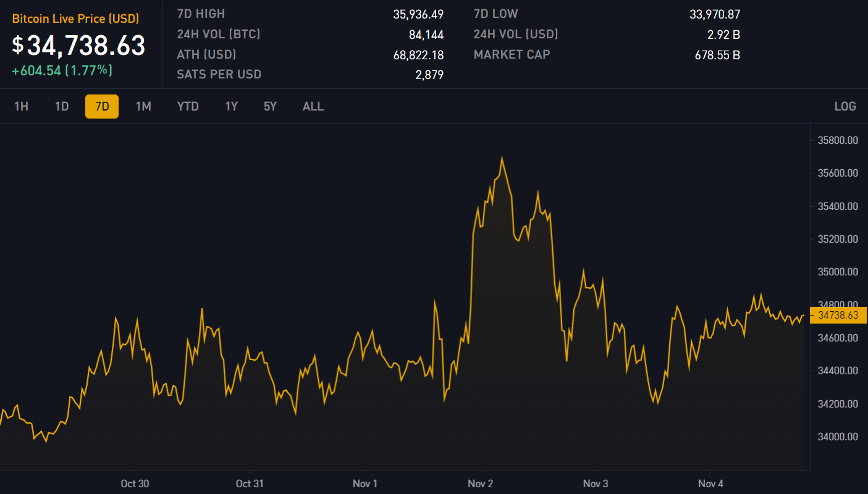Show the 1M price history
This screenshot has height=494, width=868.
coord(143,106)
